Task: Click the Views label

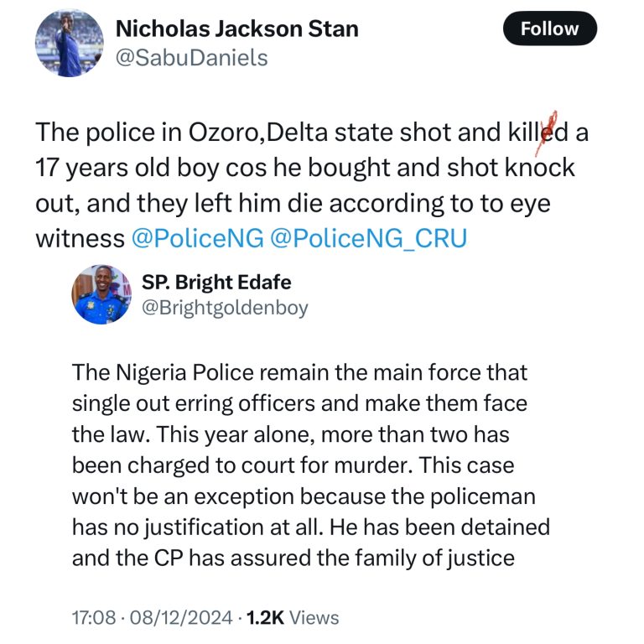Action: coord(314,618)
